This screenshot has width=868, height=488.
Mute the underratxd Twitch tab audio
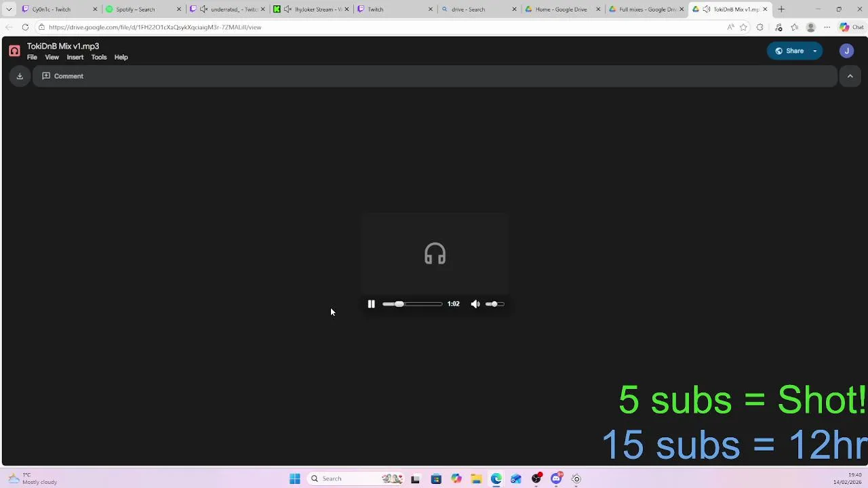point(203,9)
